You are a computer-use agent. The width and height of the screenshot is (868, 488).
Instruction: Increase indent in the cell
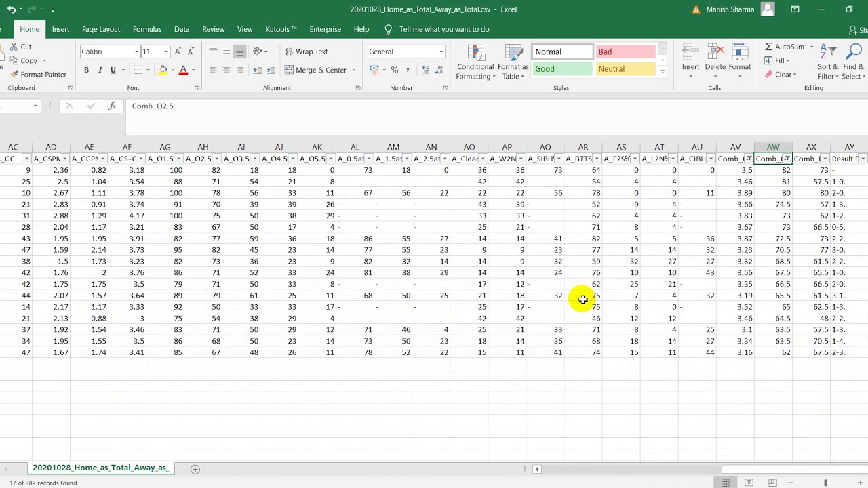pos(271,70)
